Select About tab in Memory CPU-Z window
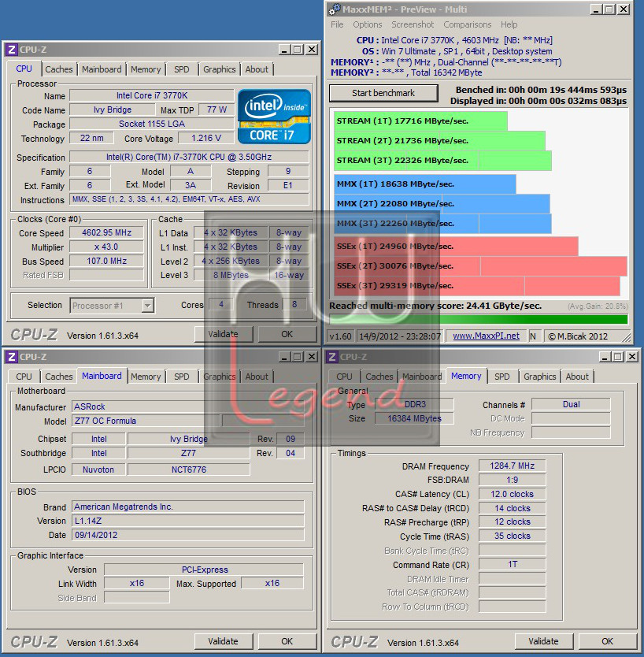The height and width of the screenshot is (657, 644). 577,377
